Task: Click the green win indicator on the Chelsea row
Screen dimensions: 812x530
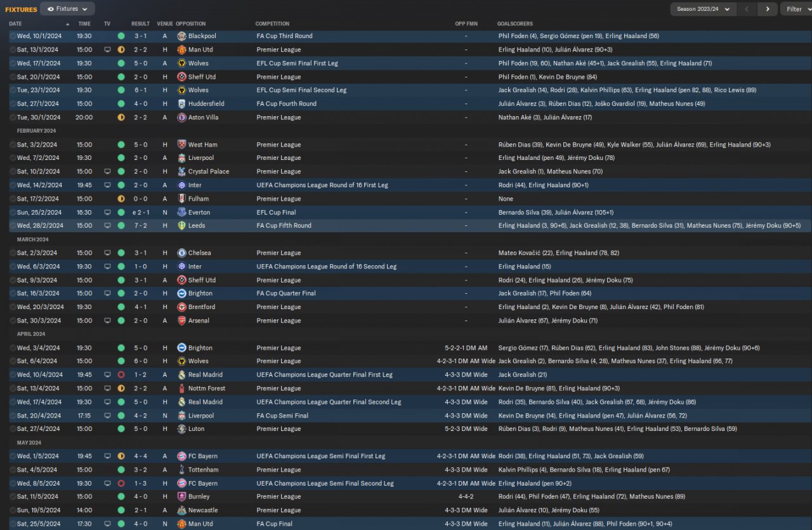Action: pyautogui.click(x=121, y=253)
